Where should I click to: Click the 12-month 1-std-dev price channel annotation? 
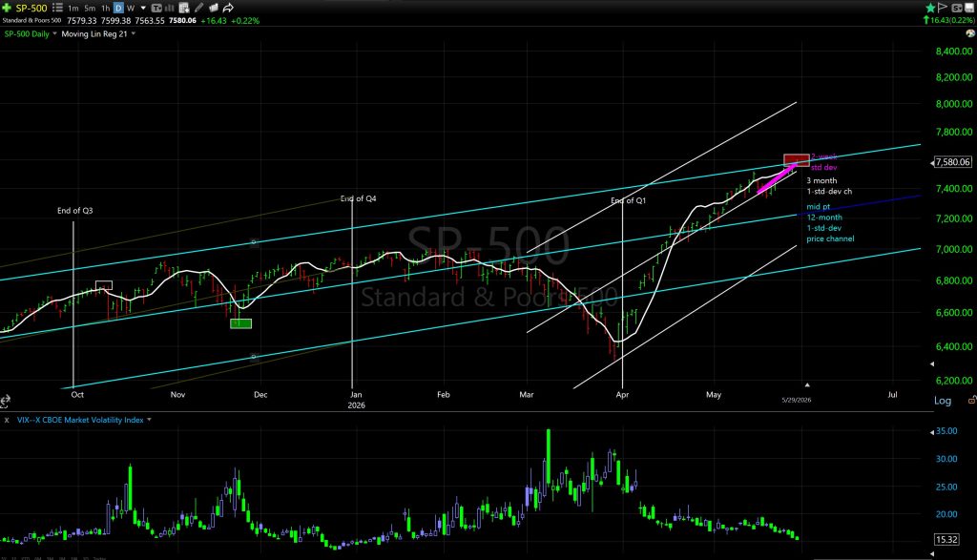(830, 228)
